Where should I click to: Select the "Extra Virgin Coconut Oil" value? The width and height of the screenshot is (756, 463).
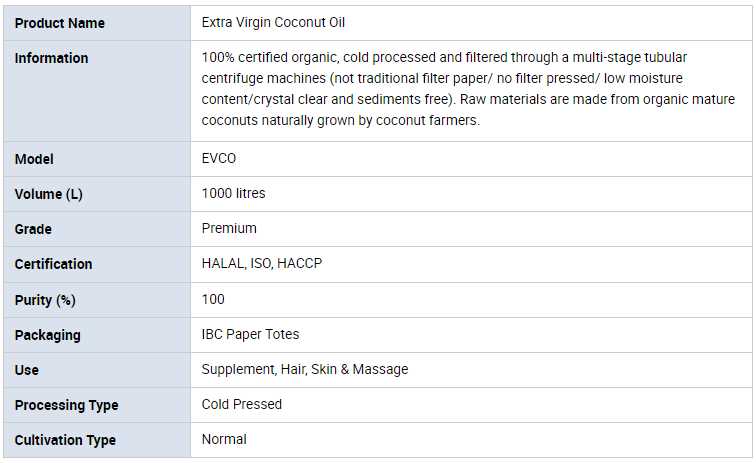[273, 22]
